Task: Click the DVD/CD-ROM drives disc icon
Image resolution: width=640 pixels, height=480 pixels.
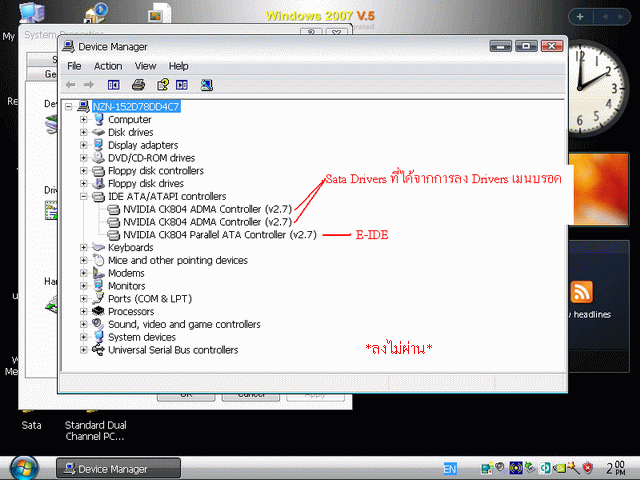Action: 98,158
